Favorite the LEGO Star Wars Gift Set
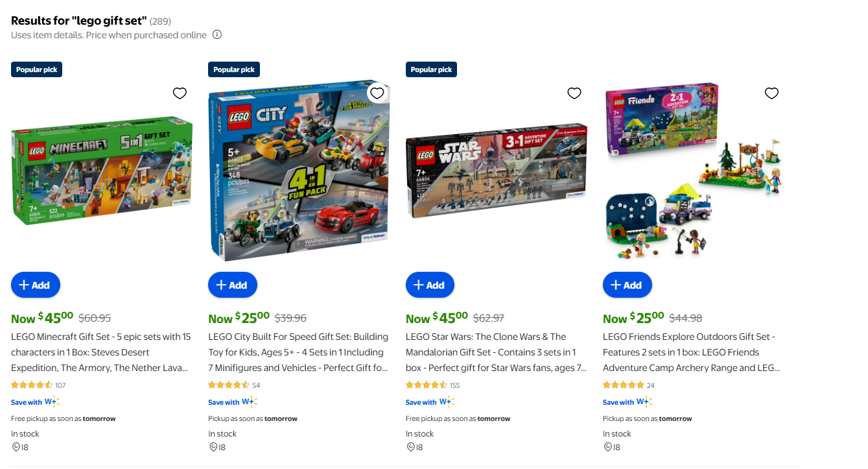This screenshot has height=469, width=868. tap(574, 93)
